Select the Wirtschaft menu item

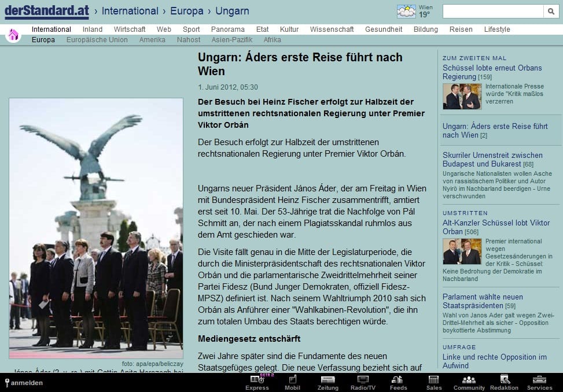pos(130,29)
